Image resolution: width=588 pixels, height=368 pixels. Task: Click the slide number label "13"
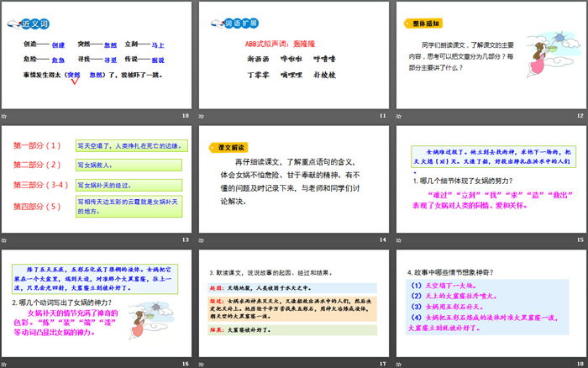(x=186, y=239)
